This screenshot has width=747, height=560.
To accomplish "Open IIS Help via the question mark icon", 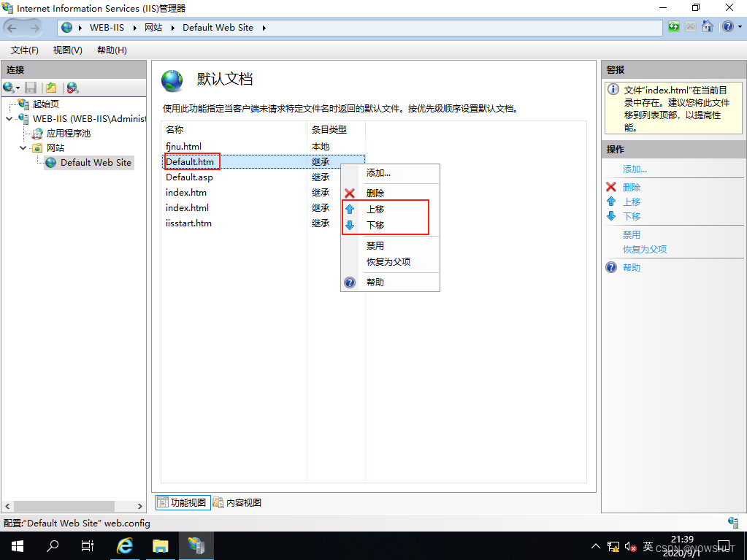I will [728, 27].
